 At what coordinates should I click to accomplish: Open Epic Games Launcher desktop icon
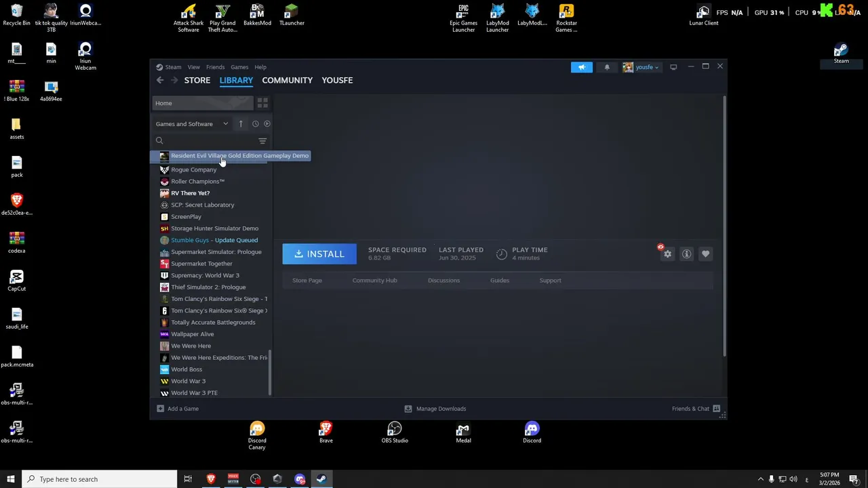tap(463, 18)
